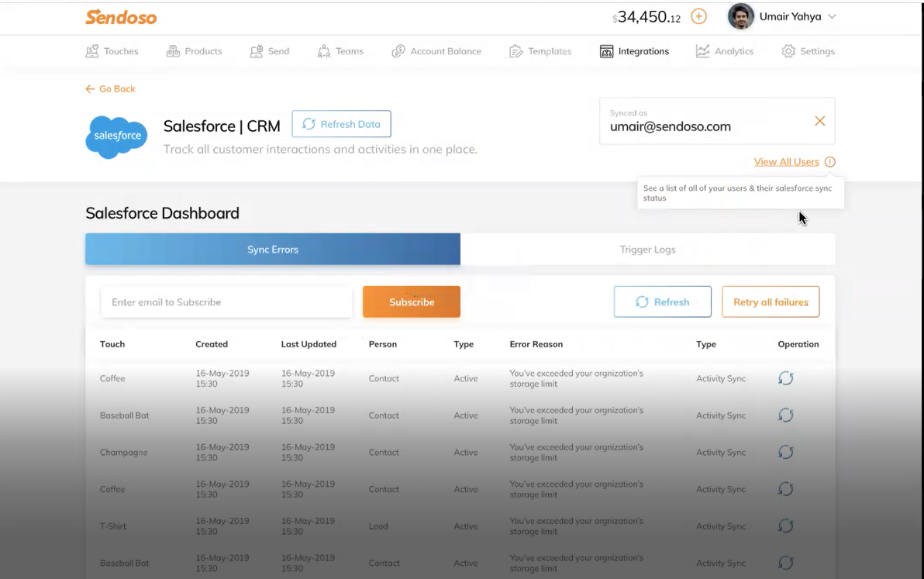Click the Salesforce Dashboard heading
Screen dimensions: 924x579
pyautogui.click(x=162, y=213)
